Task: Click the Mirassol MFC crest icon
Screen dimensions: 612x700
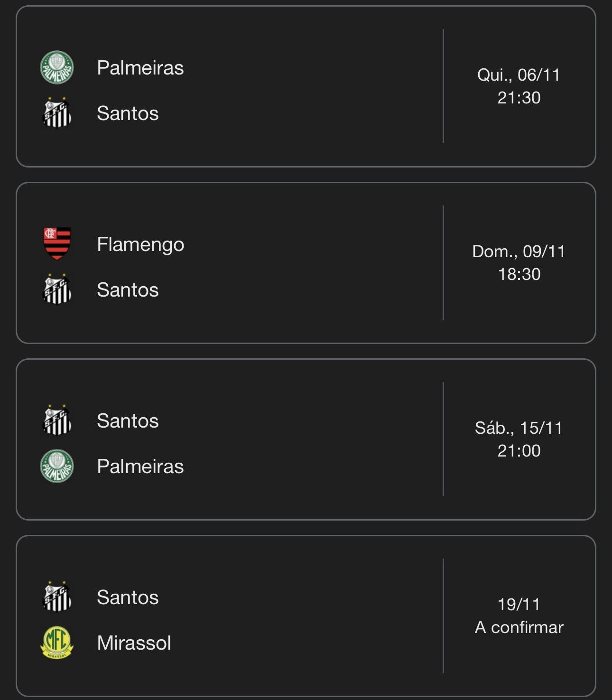Action: 57,643
